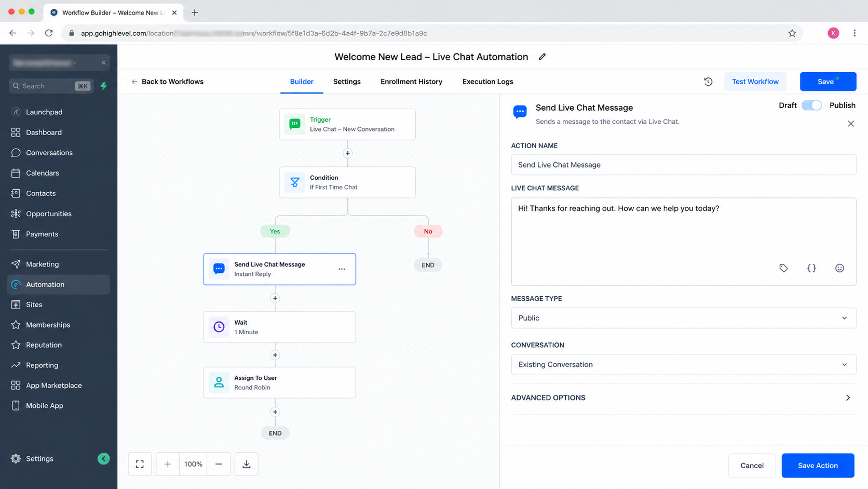The height and width of the screenshot is (489, 868).
Task: Click the Test Workflow button
Action: pos(755,82)
